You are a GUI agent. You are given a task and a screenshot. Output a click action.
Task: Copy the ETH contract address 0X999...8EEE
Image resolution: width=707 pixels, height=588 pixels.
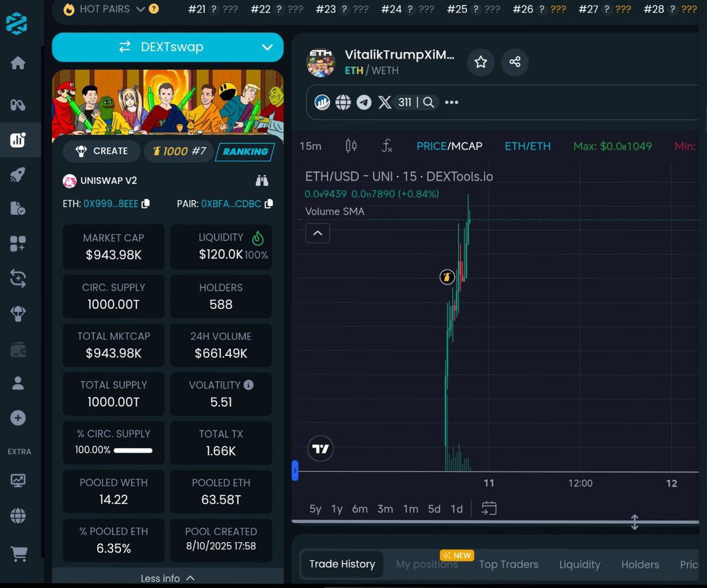coord(146,203)
